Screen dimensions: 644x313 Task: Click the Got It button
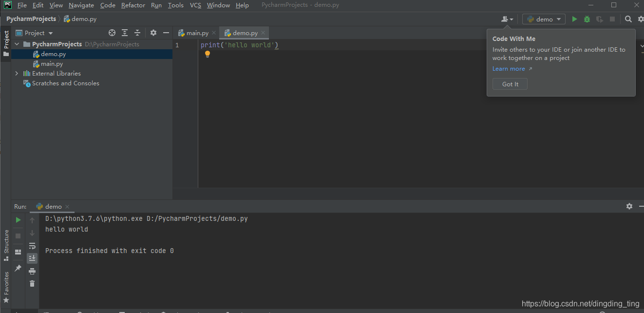[510, 84]
